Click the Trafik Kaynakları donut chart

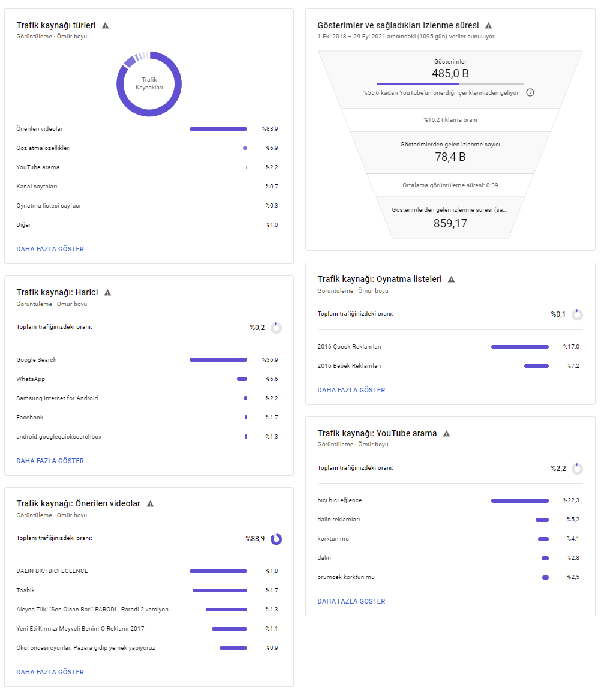tap(149, 84)
